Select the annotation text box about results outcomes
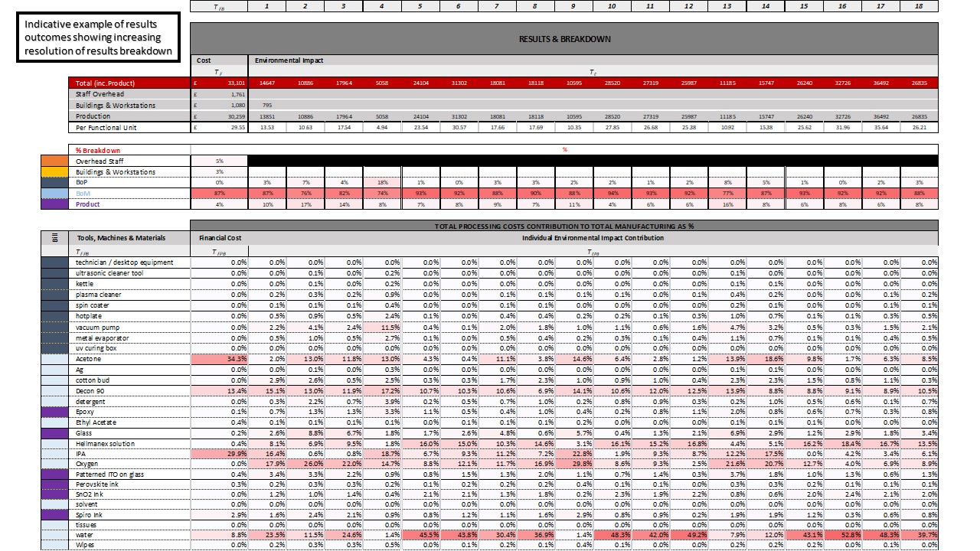 click(x=97, y=38)
